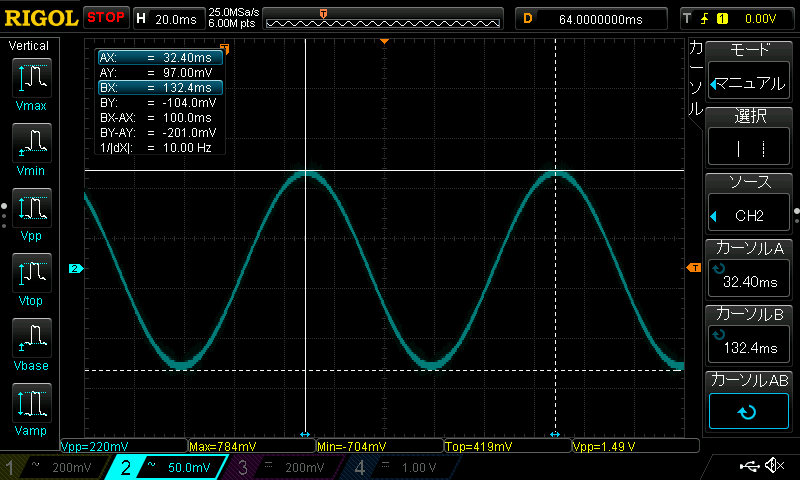Click the 6.00M pts memory depth readout
Image resolution: width=800 pixels, height=480 pixels.
232,23
